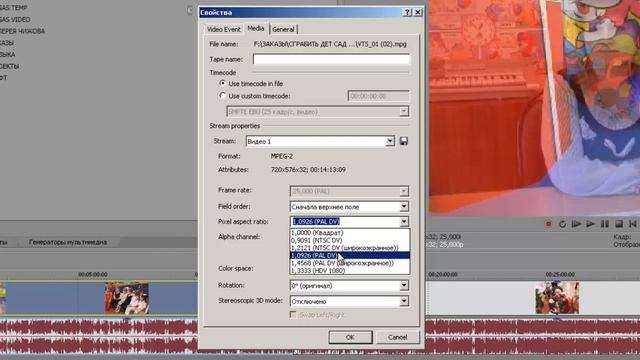
Task: Click the help question mark button
Action: 407,12
